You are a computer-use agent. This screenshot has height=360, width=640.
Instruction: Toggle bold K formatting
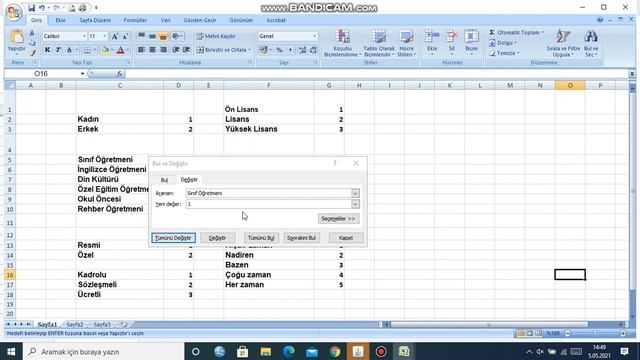(47, 50)
